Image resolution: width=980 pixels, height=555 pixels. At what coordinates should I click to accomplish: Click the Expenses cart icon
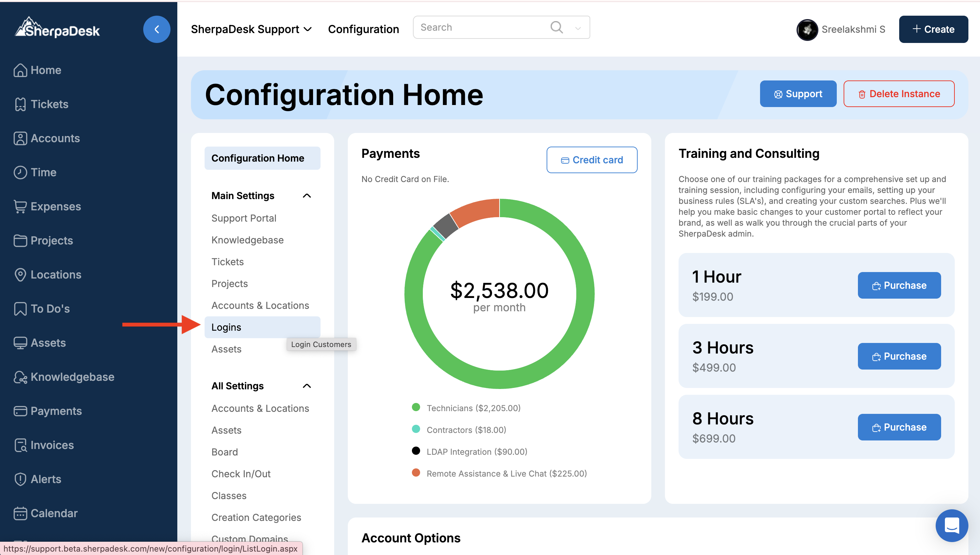click(x=20, y=206)
